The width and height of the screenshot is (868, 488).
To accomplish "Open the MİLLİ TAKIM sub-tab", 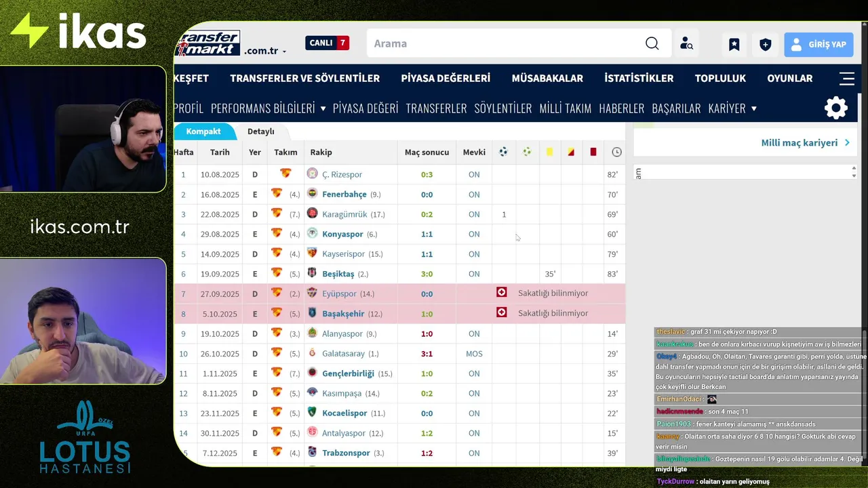I will tap(566, 108).
